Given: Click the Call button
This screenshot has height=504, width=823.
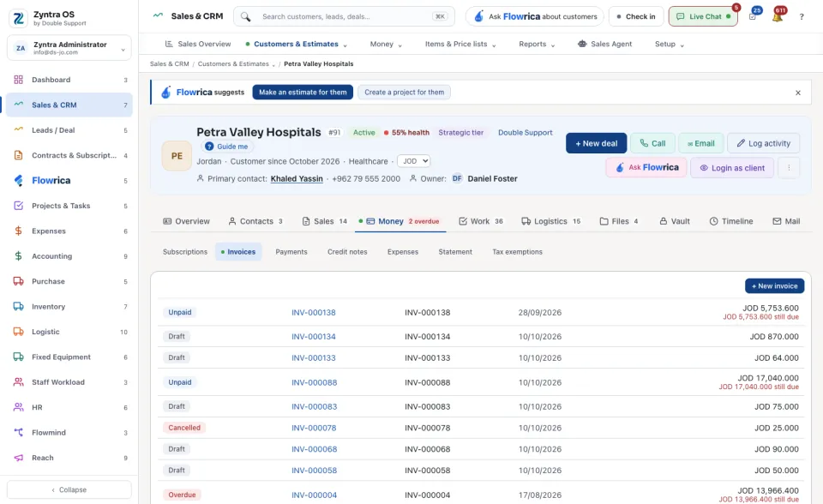Looking at the screenshot, I should coord(652,143).
